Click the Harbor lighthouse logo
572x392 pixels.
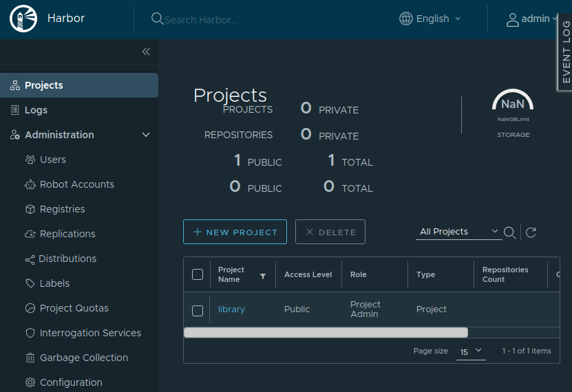pyautogui.click(x=23, y=18)
